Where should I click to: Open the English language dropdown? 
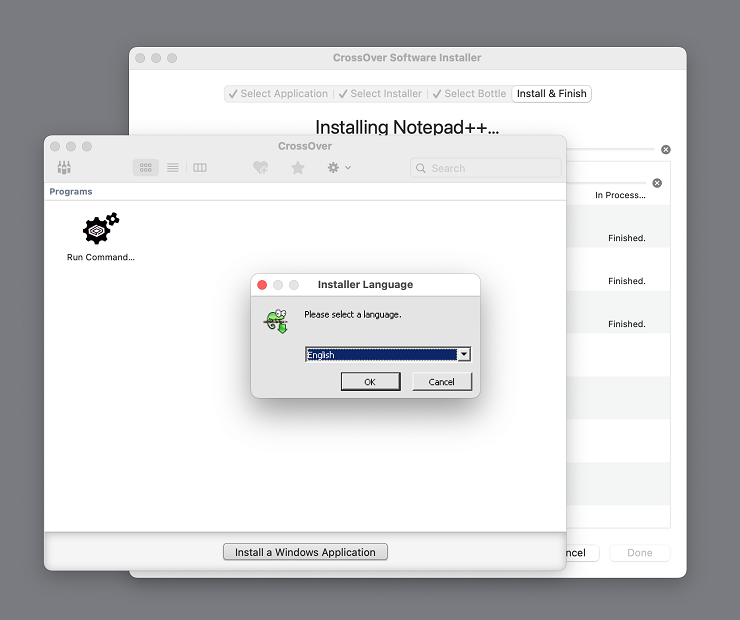(x=464, y=354)
